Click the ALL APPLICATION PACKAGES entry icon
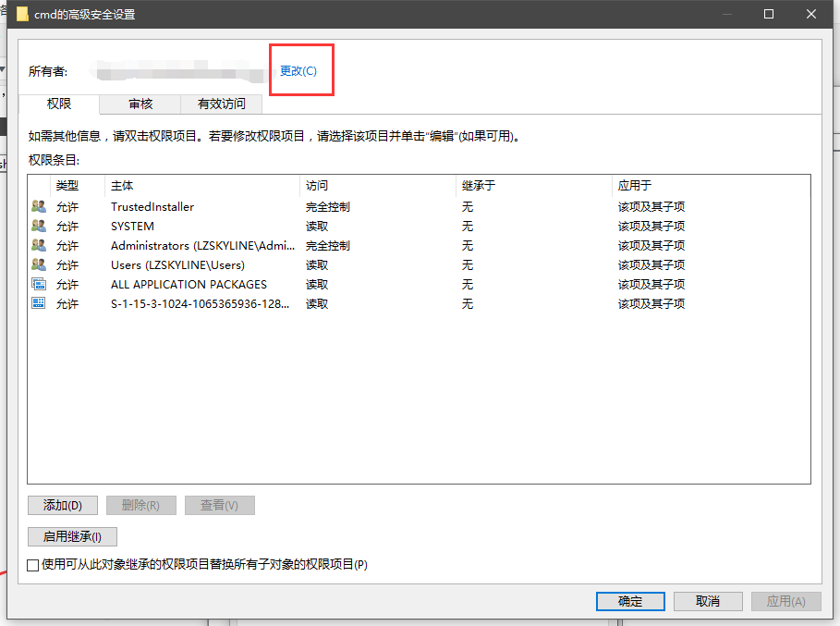The image size is (840, 626). 39,285
